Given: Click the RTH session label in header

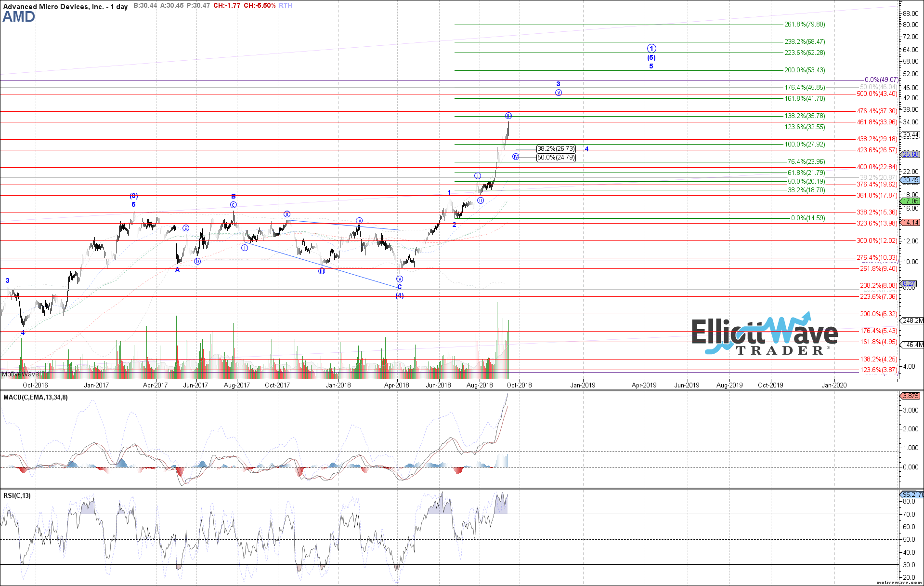Looking at the screenshot, I should [x=285, y=6].
